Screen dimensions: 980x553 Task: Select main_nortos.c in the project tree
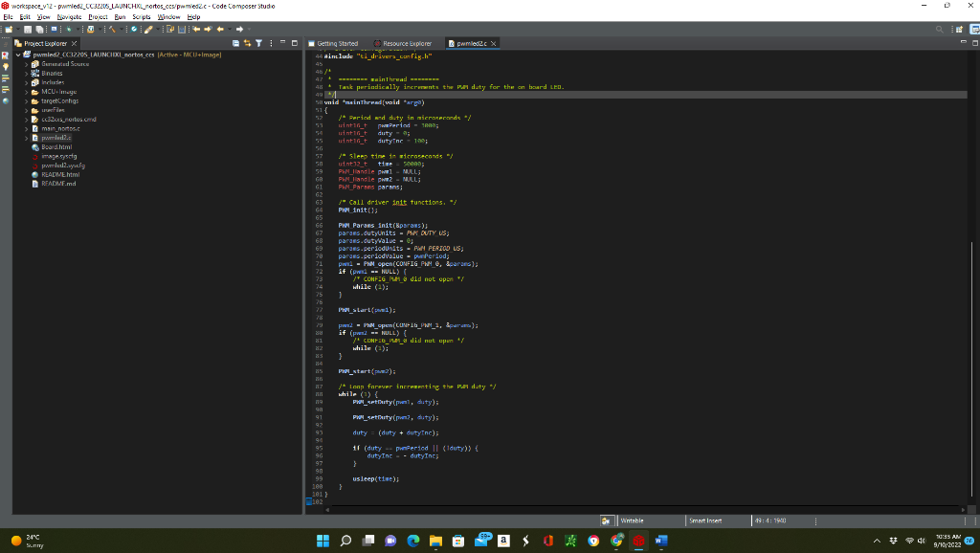(58, 128)
